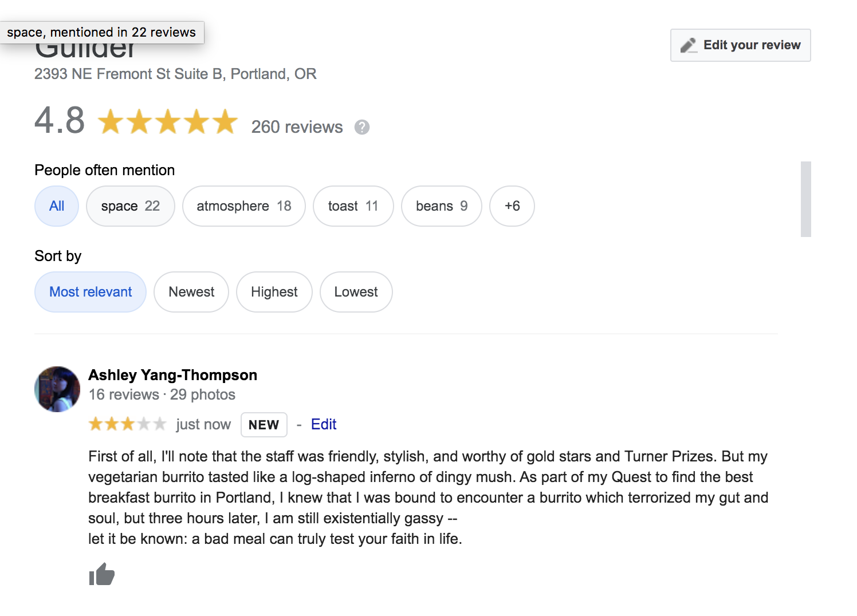Sort reviews by Newest

[191, 292]
